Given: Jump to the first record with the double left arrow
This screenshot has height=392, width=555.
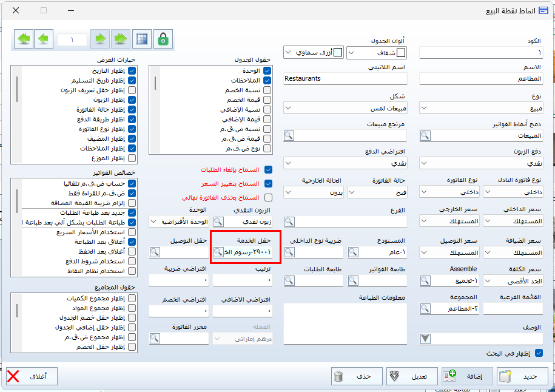Looking at the screenshot, I should [x=24, y=39].
